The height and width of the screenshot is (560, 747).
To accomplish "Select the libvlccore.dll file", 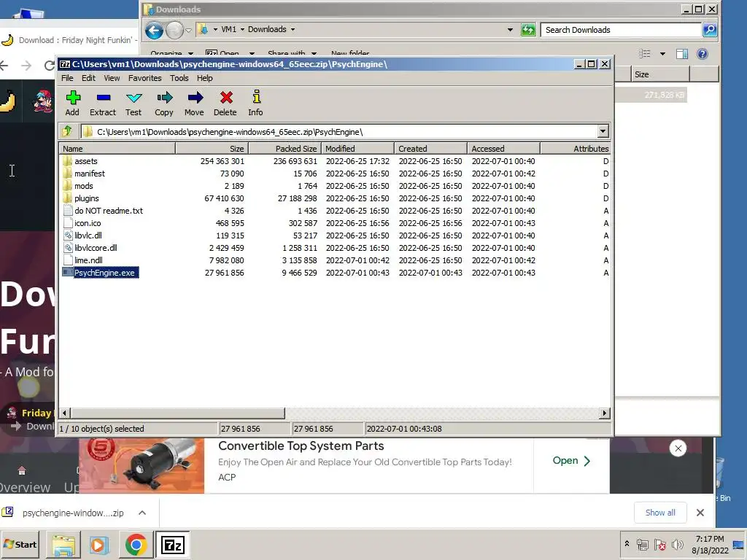I will (x=96, y=248).
